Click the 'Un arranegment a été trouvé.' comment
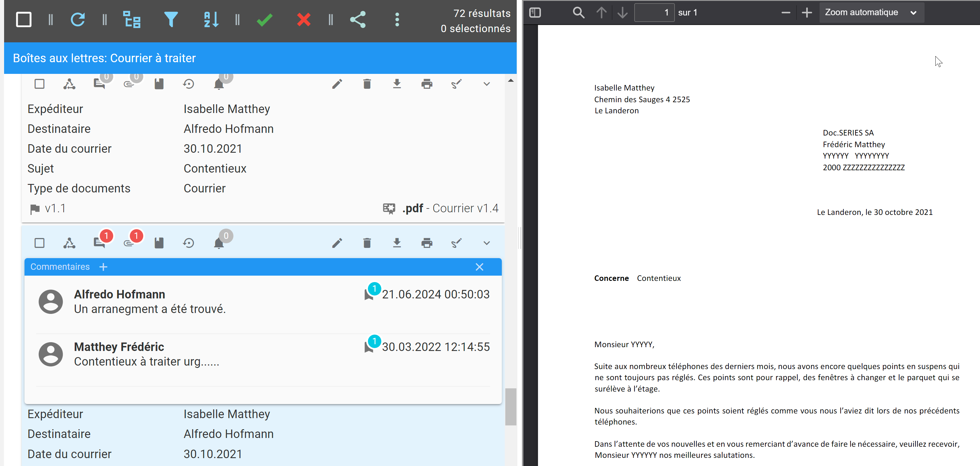Screen dimensions: 980x466 click(150, 309)
